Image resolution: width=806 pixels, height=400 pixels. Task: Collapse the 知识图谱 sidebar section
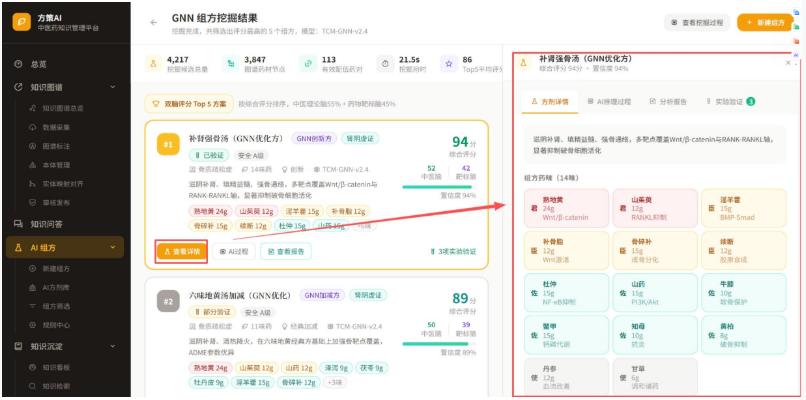point(113,87)
